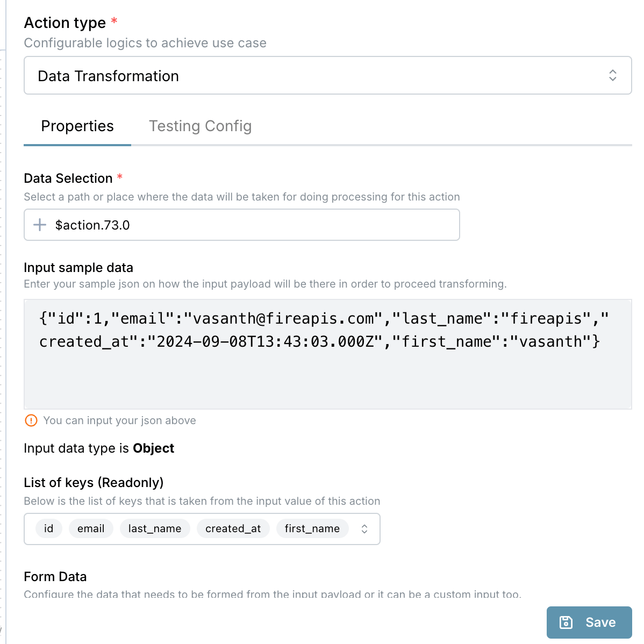The height and width of the screenshot is (644, 644).
Task: Click the floppy disk icon on Save
Action: (566, 622)
